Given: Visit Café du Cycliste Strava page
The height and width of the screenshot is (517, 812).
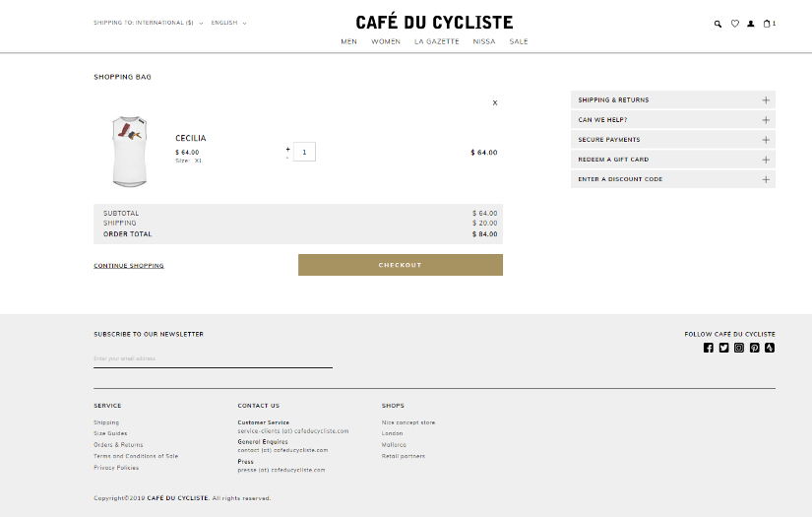Looking at the screenshot, I should click(x=770, y=348).
